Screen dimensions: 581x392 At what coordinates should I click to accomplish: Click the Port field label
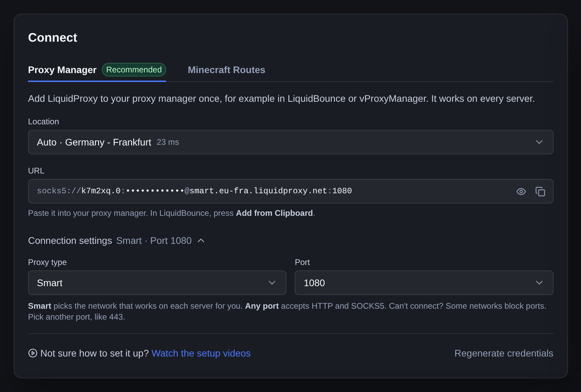[302, 262]
